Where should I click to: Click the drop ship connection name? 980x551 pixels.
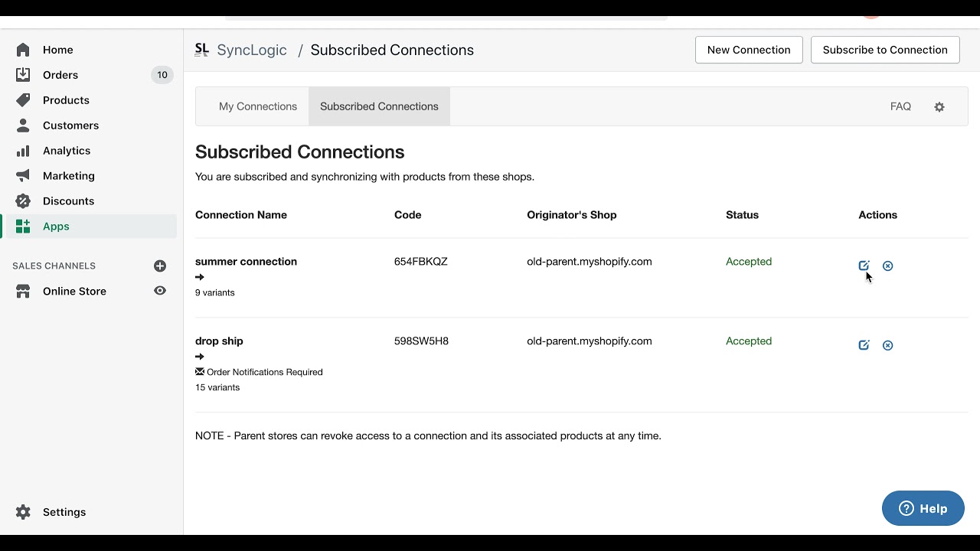point(219,341)
